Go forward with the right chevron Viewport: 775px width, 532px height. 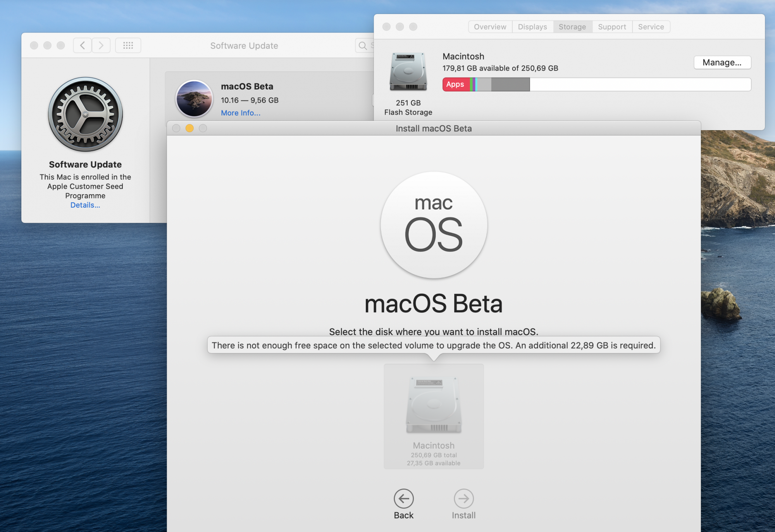(x=101, y=45)
